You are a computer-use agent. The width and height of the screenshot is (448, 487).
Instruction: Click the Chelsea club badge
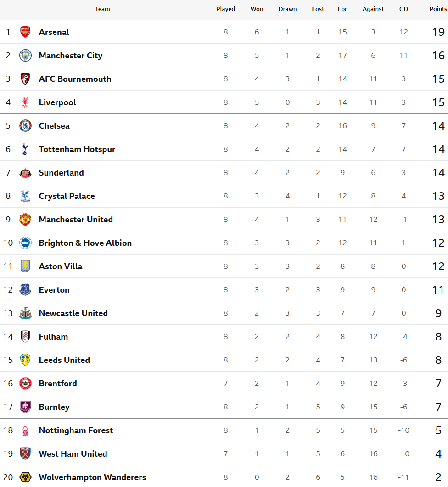[x=25, y=126]
